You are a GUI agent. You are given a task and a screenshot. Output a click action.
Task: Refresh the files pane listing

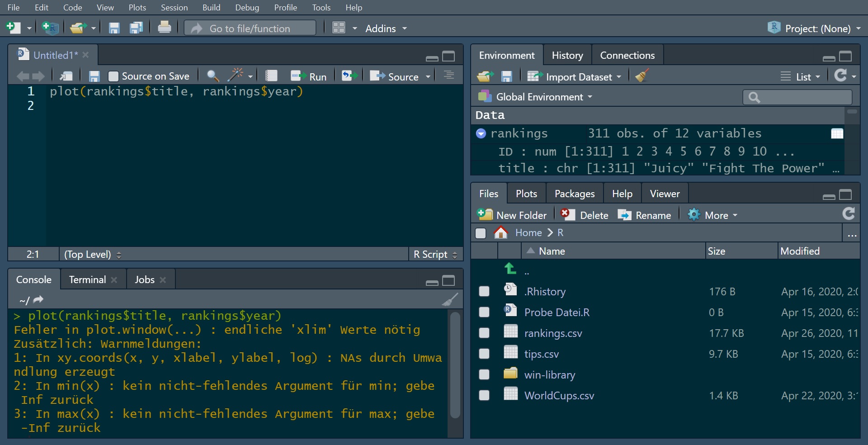tap(849, 214)
